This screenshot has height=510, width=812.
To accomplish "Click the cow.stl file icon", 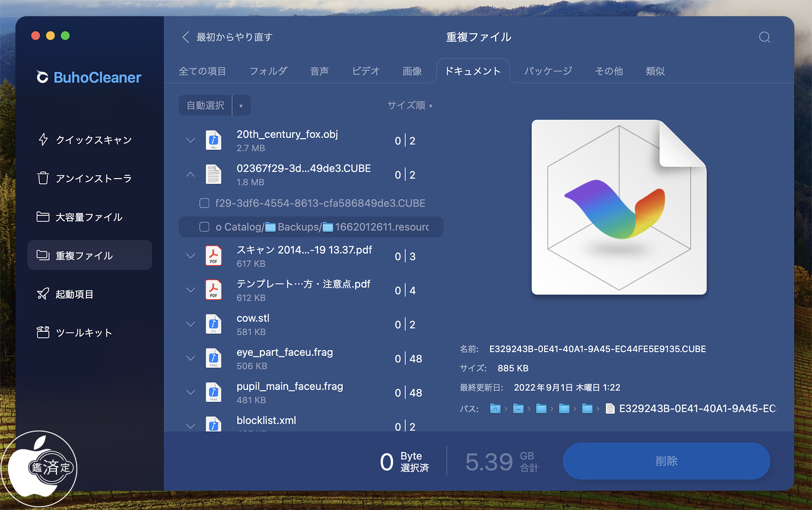I will [214, 324].
